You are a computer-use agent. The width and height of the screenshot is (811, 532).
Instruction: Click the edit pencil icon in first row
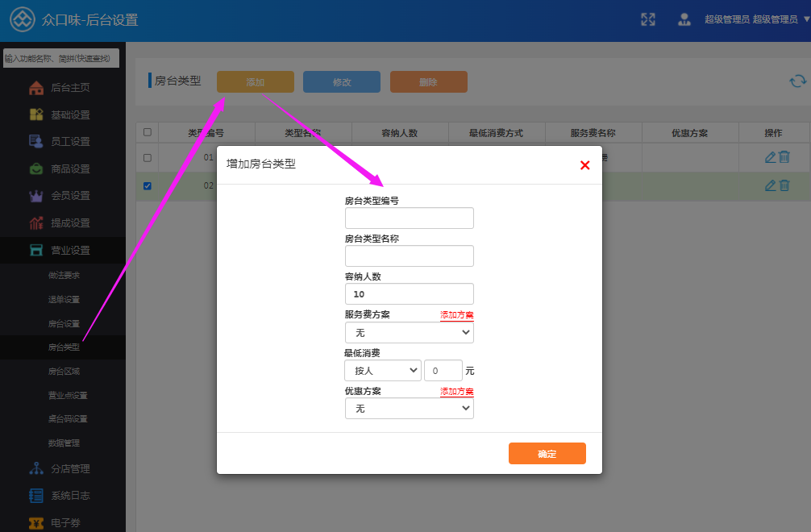coord(770,157)
